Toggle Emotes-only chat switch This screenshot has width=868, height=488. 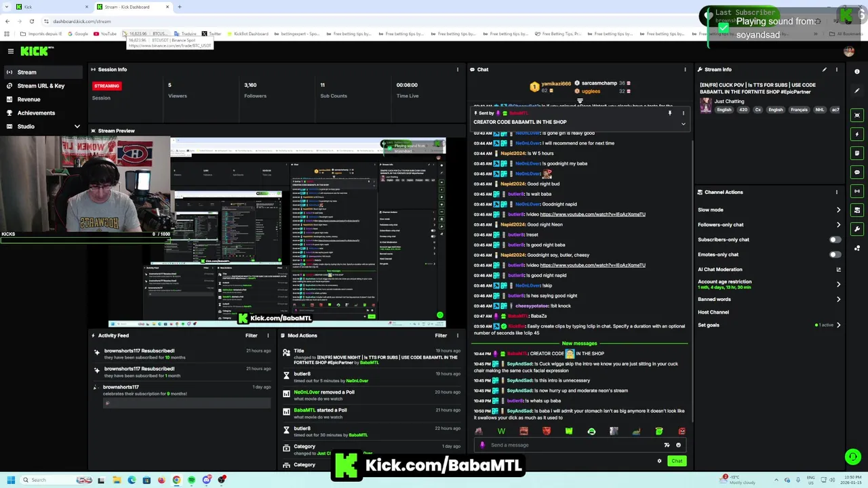pyautogui.click(x=835, y=254)
